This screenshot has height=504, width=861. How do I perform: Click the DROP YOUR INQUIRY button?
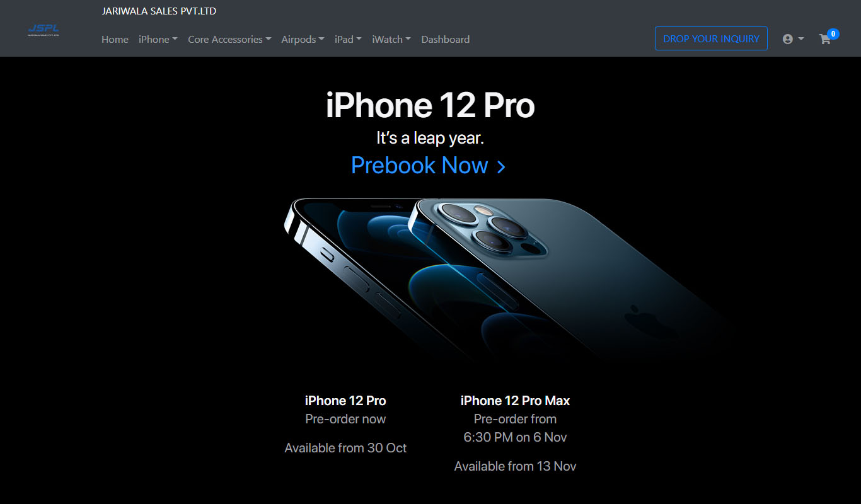pos(711,38)
